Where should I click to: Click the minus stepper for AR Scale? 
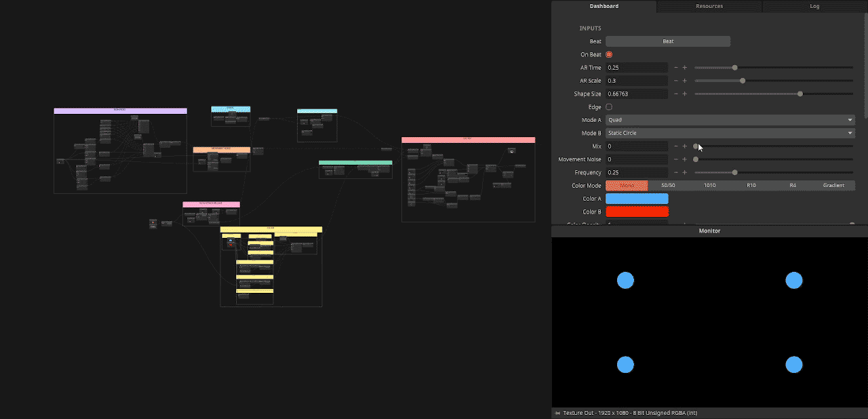coord(675,81)
